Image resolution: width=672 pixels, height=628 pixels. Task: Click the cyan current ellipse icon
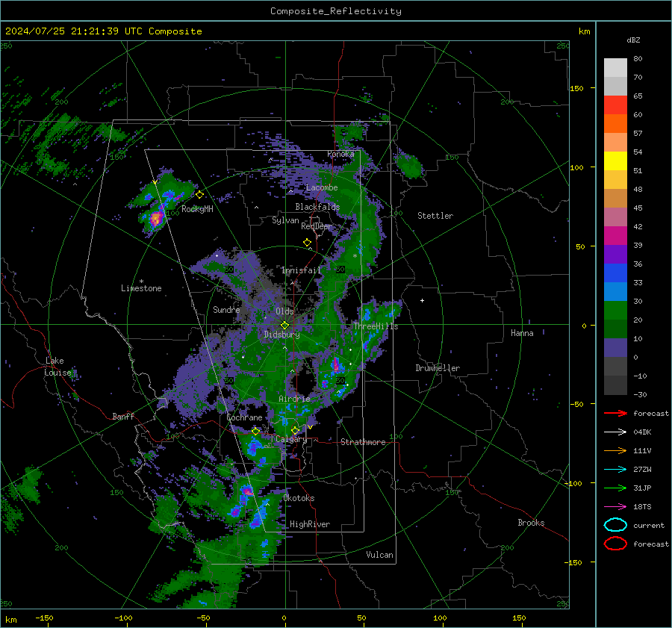[x=615, y=525]
